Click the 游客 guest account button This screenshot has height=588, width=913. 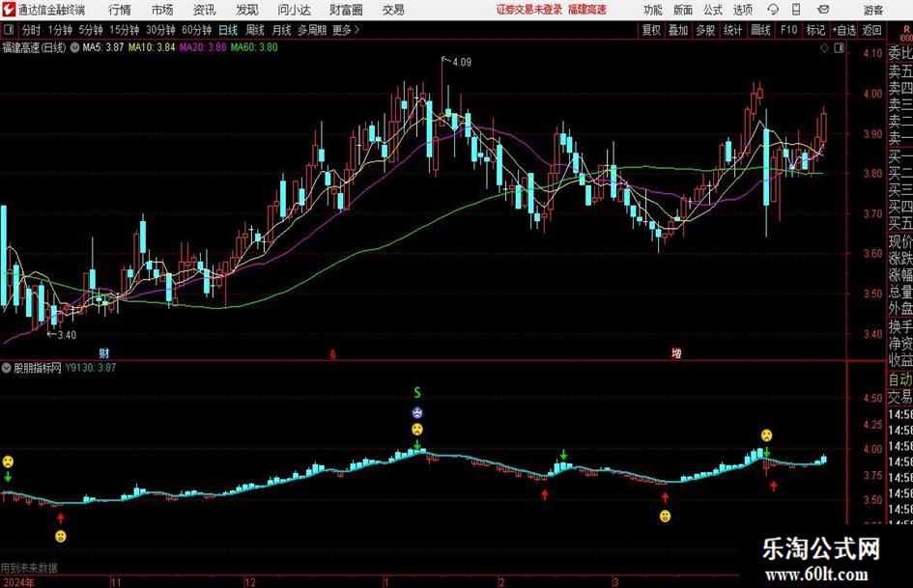[x=872, y=10]
